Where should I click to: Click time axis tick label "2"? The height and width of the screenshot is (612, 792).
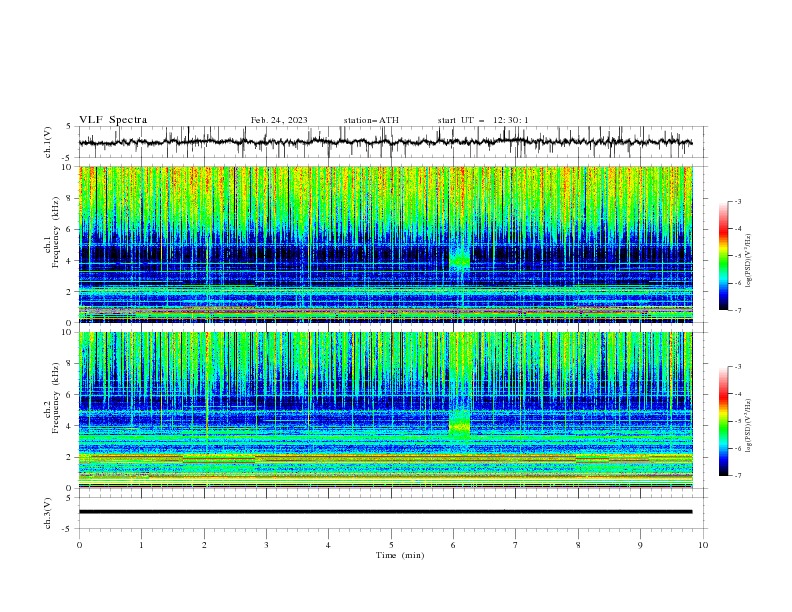point(204,545)
